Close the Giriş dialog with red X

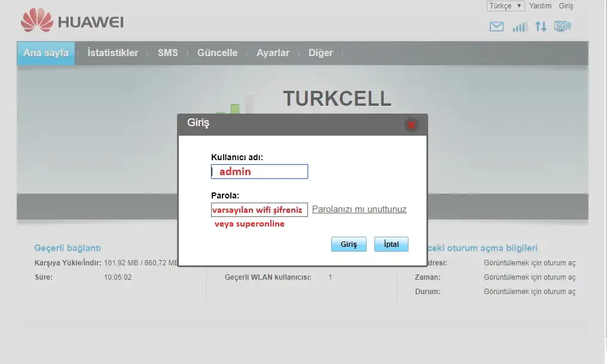[411, 125]
